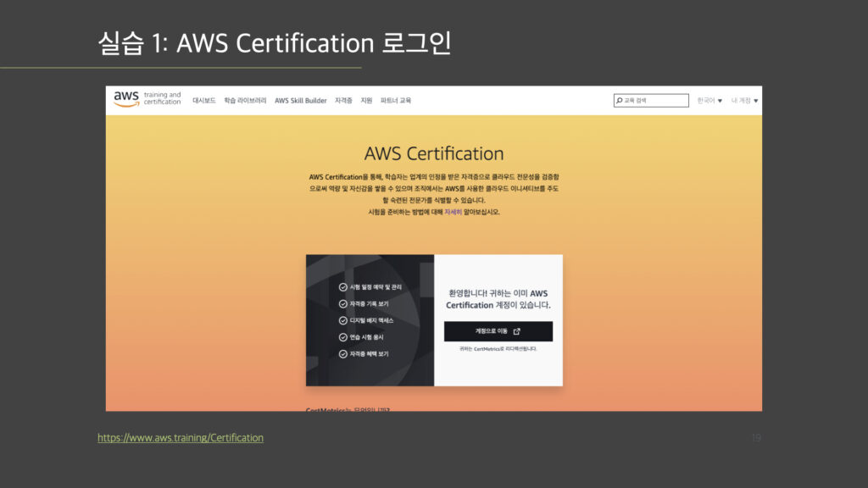Open the 학습 라이브러리 menu item

click(245, 101)
